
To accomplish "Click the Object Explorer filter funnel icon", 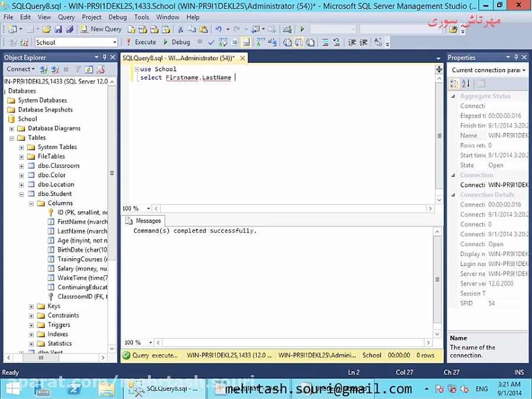I will [77, 70].
